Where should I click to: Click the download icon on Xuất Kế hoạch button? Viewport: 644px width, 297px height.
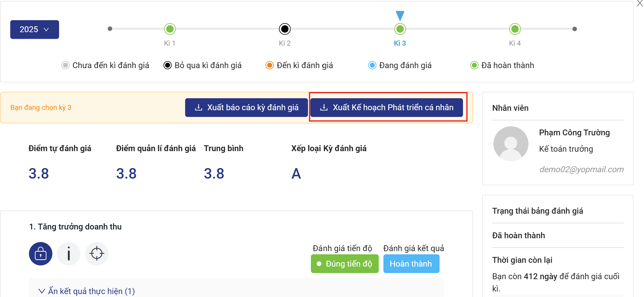[x=324, y=108]
